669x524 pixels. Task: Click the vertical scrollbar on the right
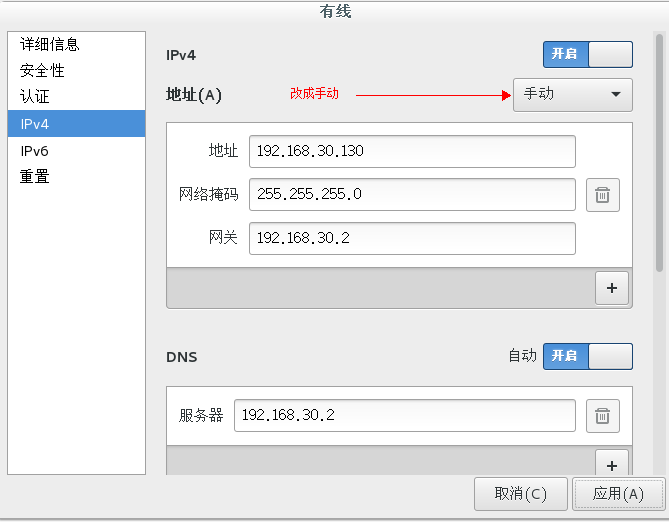tap(659, 154)
